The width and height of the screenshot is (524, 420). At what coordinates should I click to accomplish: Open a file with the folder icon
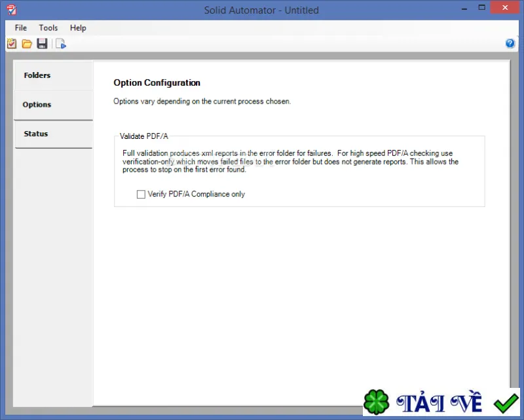click(x=27, y=43)
